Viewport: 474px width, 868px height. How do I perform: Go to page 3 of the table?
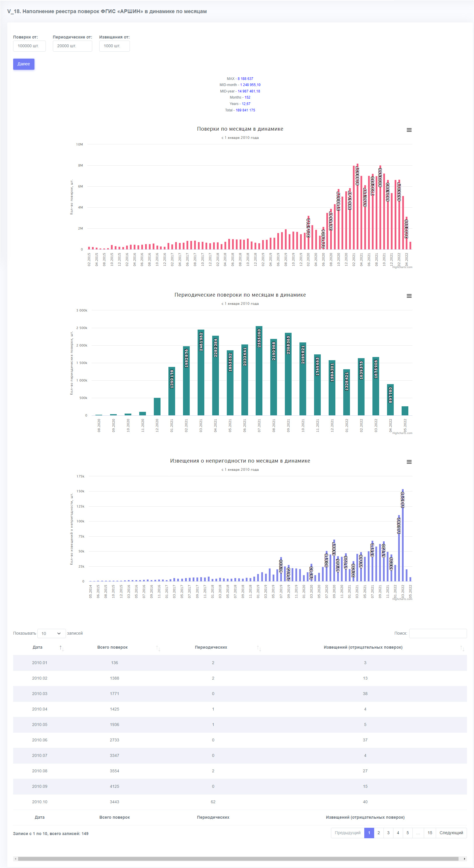[388, 833]
